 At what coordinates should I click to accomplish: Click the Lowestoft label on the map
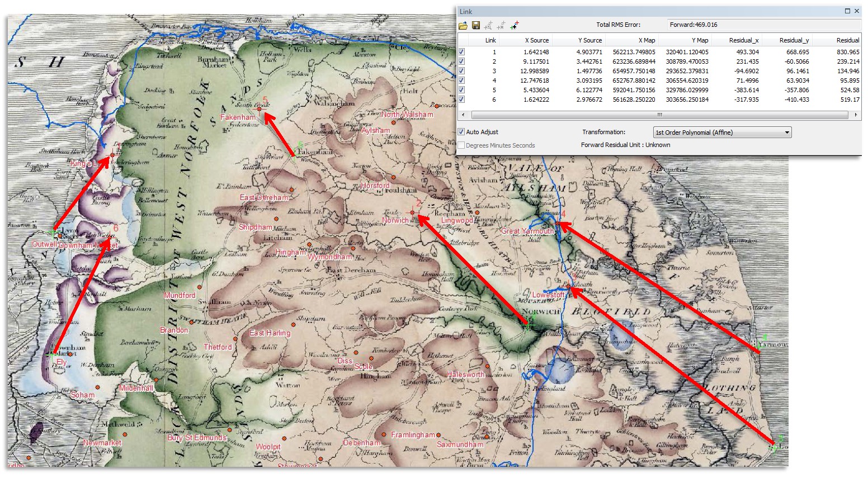pyautogui.click(x=548, y=295)
